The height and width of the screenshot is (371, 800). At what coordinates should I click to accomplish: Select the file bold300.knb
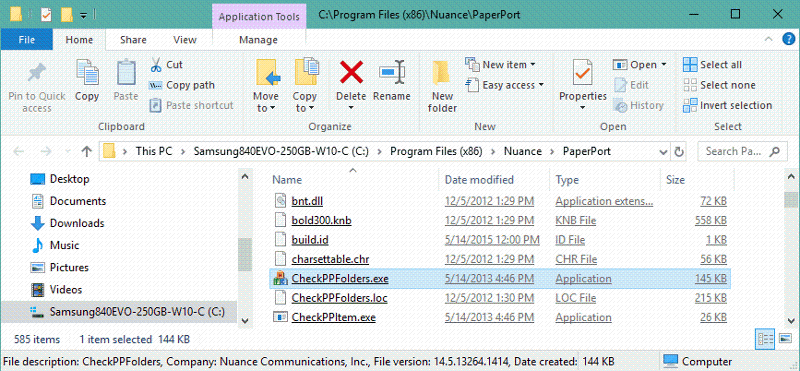pos(321,220)
